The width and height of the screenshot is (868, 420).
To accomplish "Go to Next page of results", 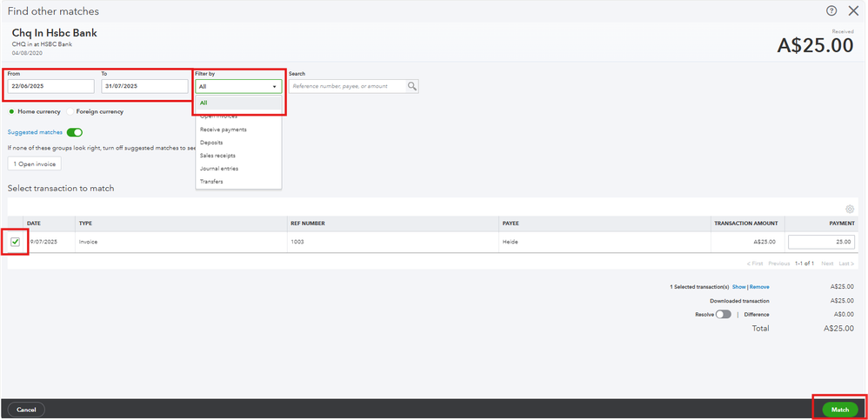I will pos(827,263).
